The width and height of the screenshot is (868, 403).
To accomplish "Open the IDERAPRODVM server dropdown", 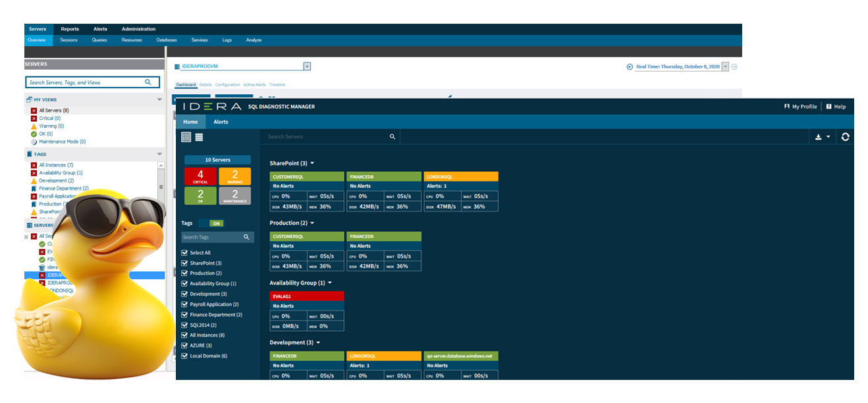I will tap(307, 67).
